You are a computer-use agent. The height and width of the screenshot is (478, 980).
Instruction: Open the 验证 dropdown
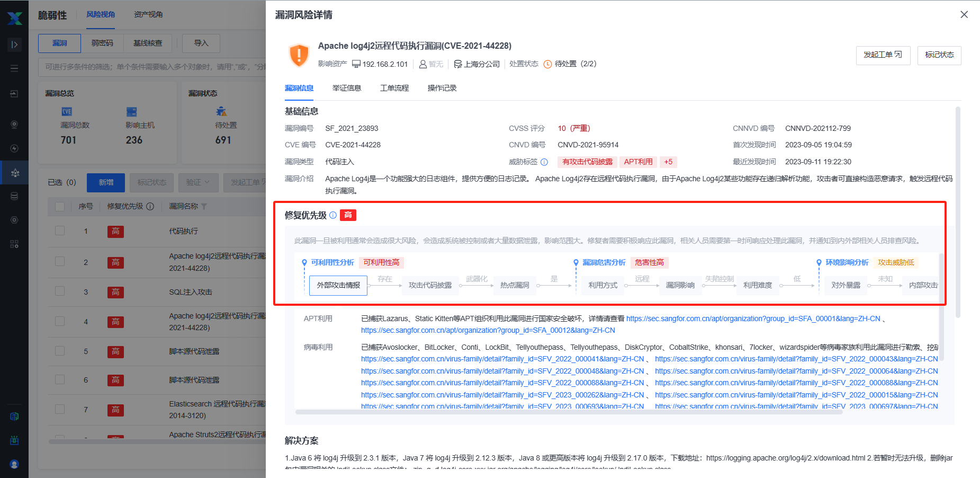198,182
